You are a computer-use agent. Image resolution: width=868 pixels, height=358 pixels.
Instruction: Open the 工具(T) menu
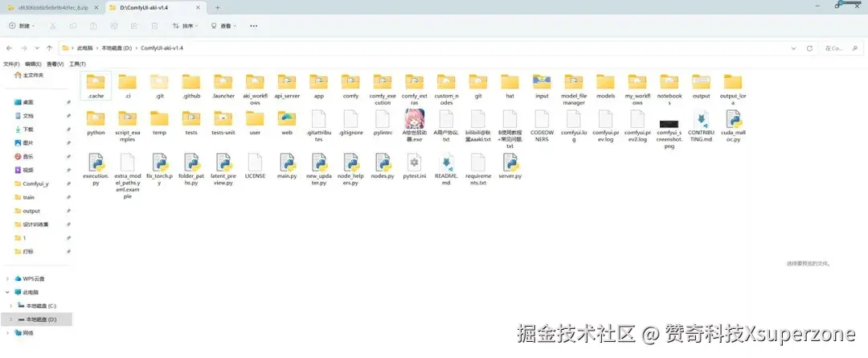(77, 64)
